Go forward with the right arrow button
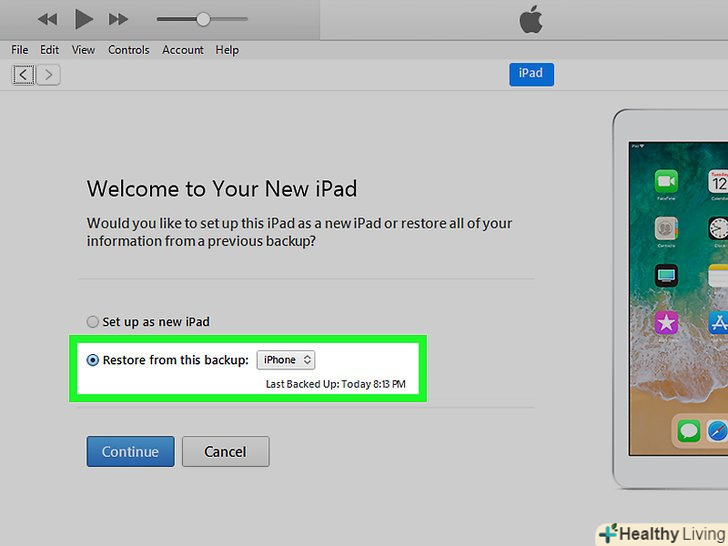The width and height of the screenshot is (728, 546). [x=48, y=74]
